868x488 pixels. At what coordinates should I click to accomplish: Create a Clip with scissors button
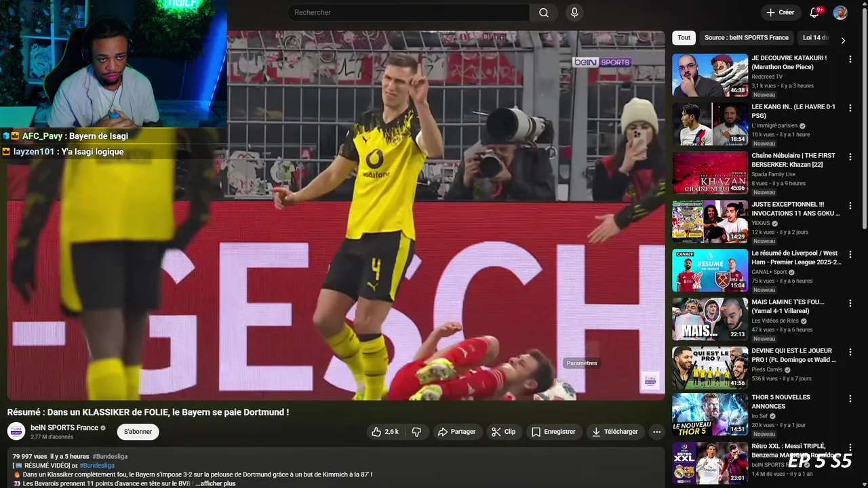click(504, 432)
